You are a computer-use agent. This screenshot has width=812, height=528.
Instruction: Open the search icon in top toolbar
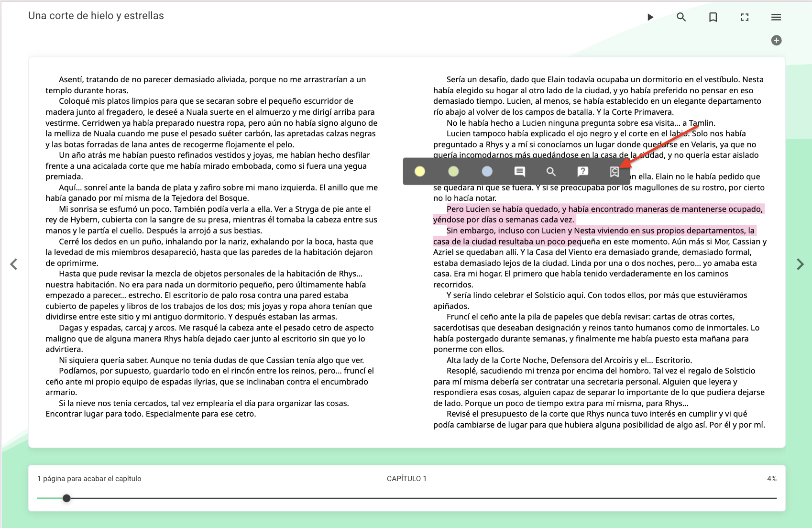[681, 17]
